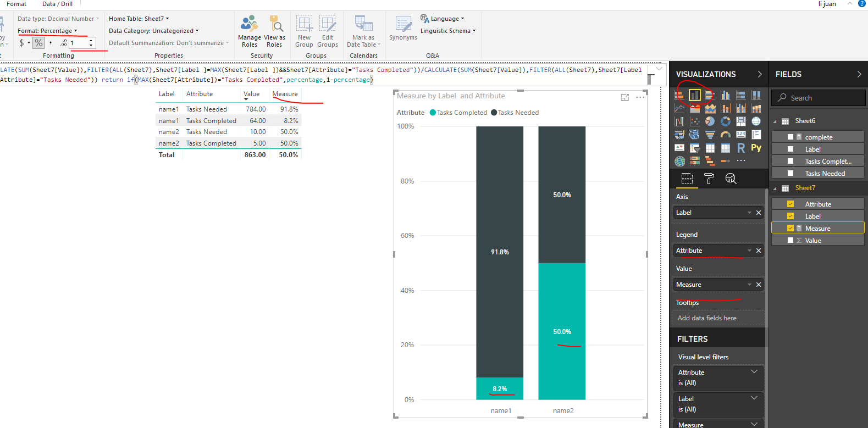Click the Manage Roles button
Viewport: 868px width, 428px height.
pos(250,31)
